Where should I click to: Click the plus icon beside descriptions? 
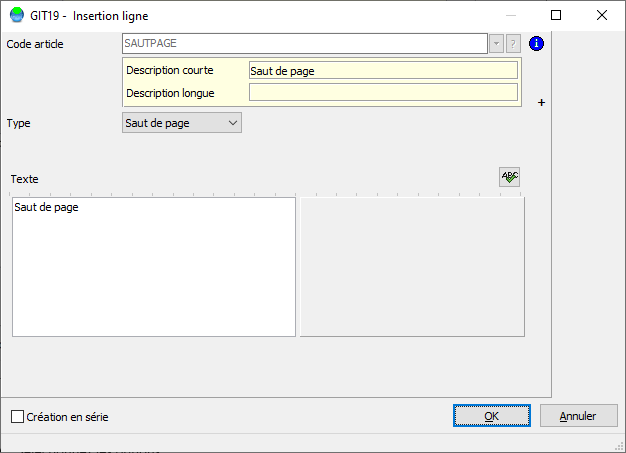tap(541, 103)
